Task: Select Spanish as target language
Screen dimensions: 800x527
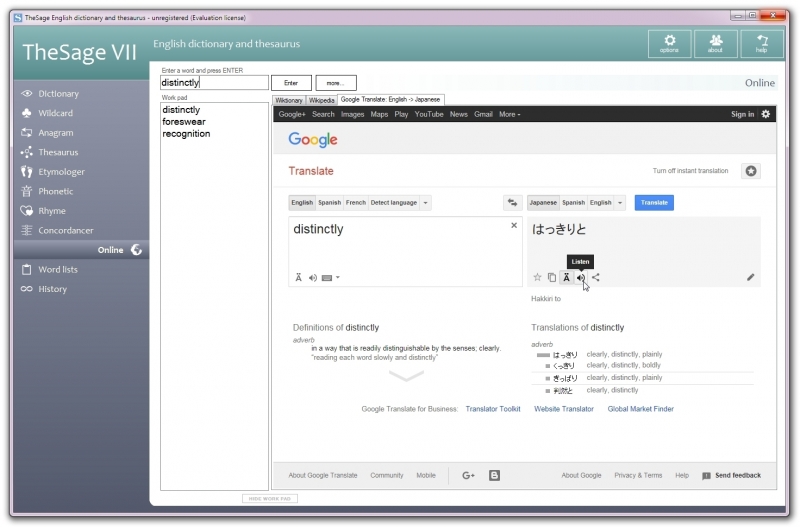Action: point(573,203)
